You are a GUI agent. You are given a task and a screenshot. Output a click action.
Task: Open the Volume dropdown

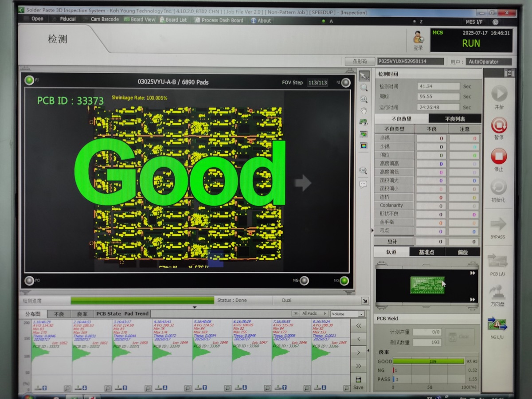pyautogui.click(x=361, y=314)
